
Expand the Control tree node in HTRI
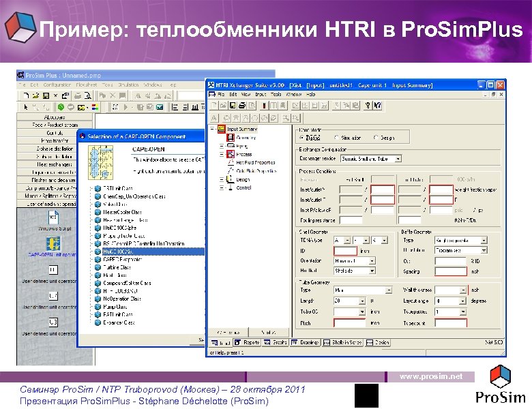[222, 187]
